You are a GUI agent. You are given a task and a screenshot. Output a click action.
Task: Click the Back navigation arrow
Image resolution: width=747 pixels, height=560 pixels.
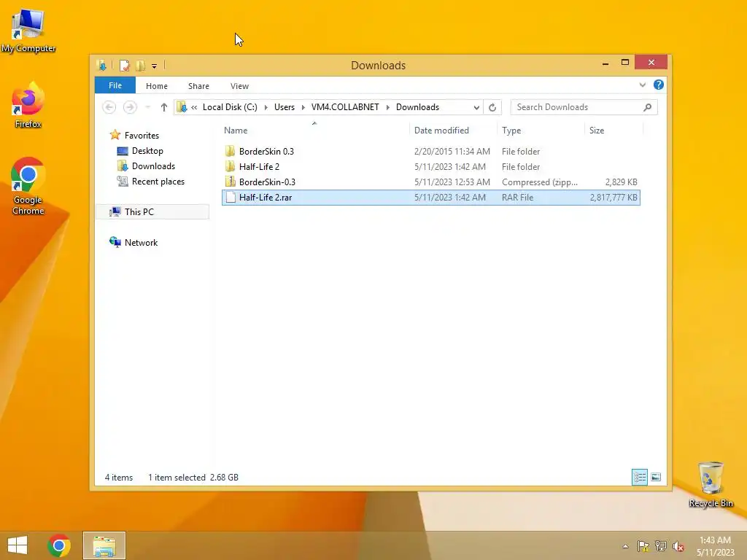click(109, 107)
